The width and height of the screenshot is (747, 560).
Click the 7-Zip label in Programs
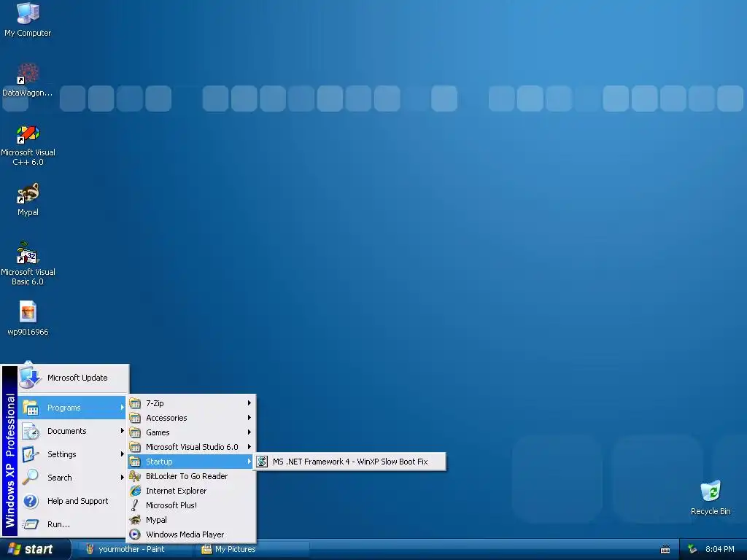(155, 403)
